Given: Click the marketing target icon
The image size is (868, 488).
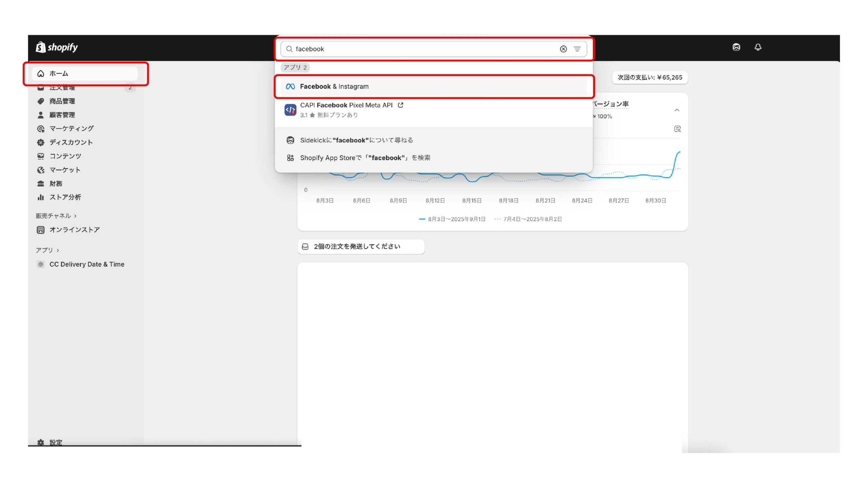Looking at the screenshot, I should coord(41,129).
